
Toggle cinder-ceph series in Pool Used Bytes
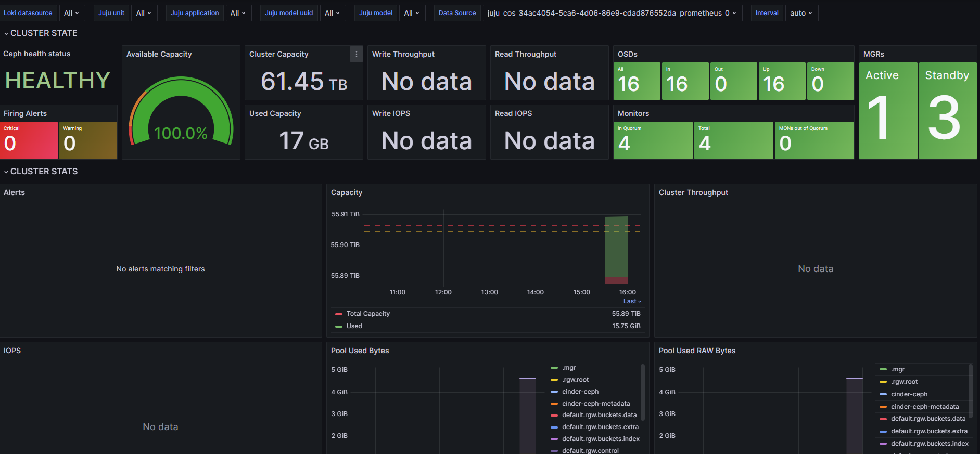[x=580, y=392]
